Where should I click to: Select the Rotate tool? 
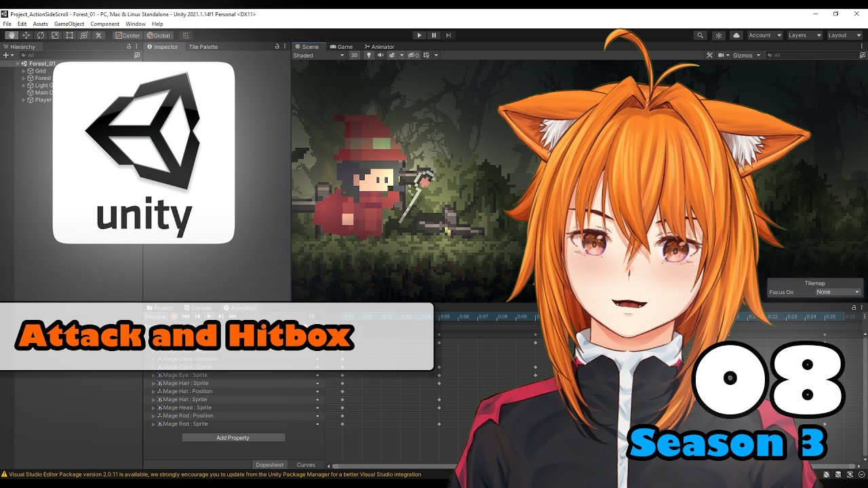41,35
